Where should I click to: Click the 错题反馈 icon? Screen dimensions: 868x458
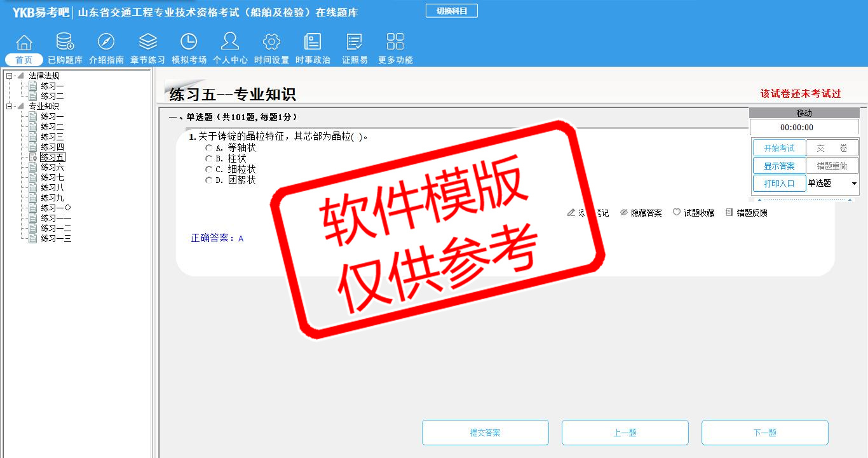pyautogui.click(x=729, y=213)
